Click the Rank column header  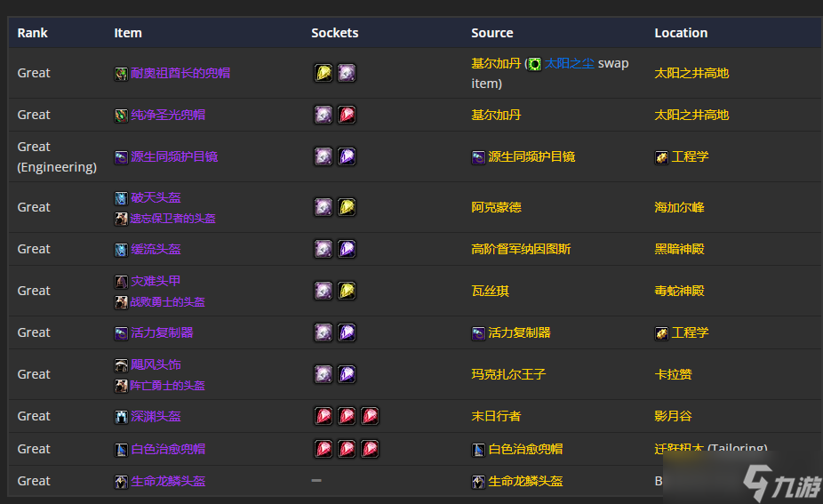click(33, 33)
